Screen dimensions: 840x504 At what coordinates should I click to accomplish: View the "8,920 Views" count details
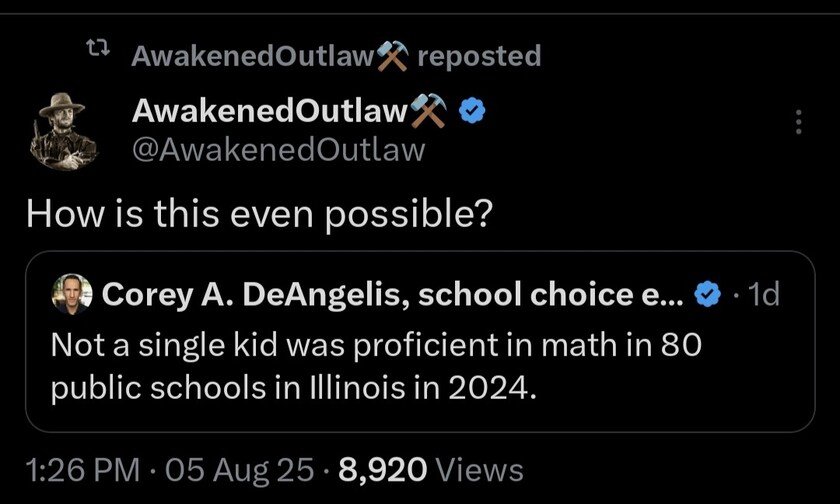(431, 469)
